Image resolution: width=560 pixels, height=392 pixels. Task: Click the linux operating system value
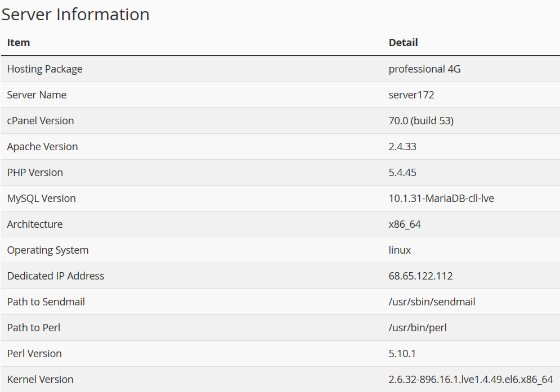tap(400, 250)
